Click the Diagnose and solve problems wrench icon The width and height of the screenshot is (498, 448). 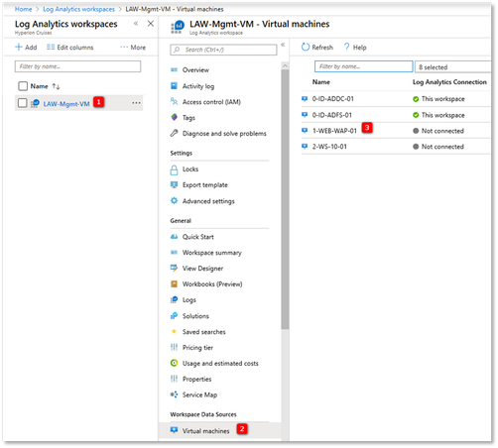pyautogui.click(x=174, y=133)
